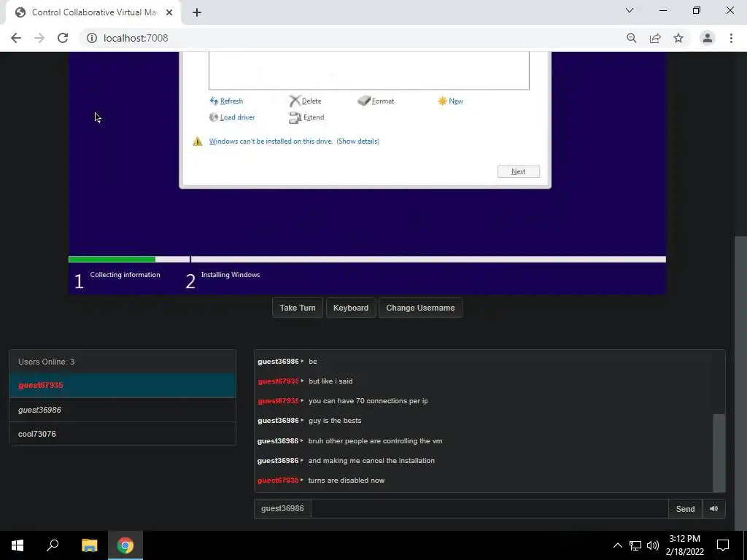Open Chrome's three-dot menu
The width and height of the screenshot is (747, 560).
click(x=731, y=38)
